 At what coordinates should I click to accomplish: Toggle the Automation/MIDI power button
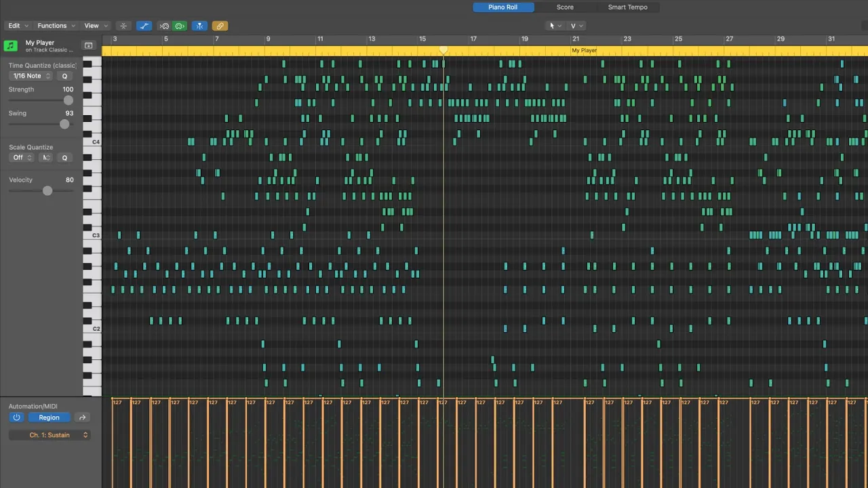17,418
